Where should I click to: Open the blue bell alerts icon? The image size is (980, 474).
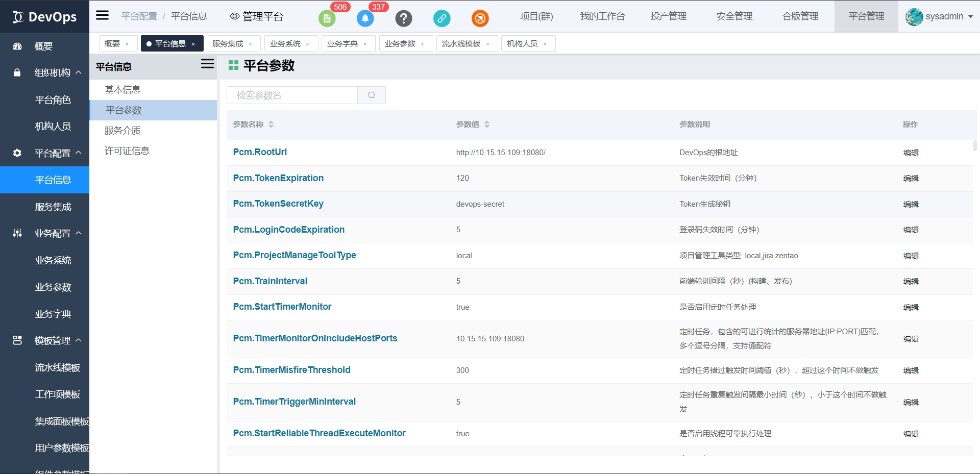(365, 19)
